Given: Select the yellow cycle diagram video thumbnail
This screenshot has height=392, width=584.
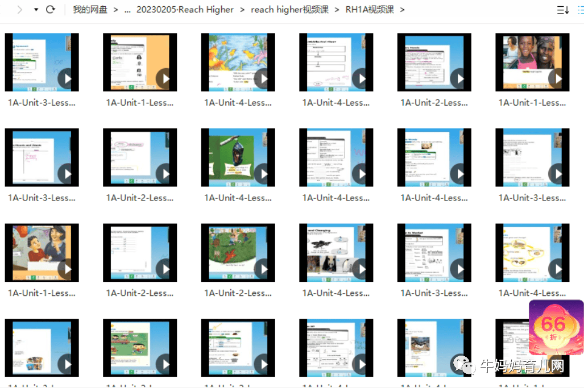Looking at the screenshot, I should pyautogui.click(x=532, y=252).
